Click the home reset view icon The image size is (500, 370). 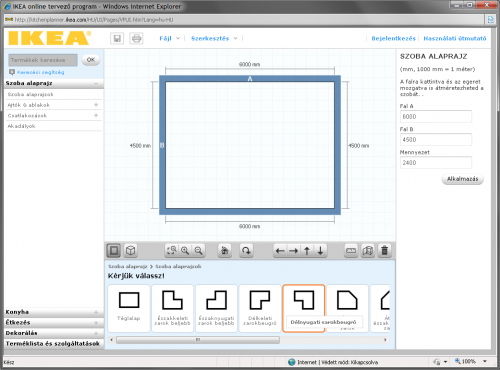(225, 250)
